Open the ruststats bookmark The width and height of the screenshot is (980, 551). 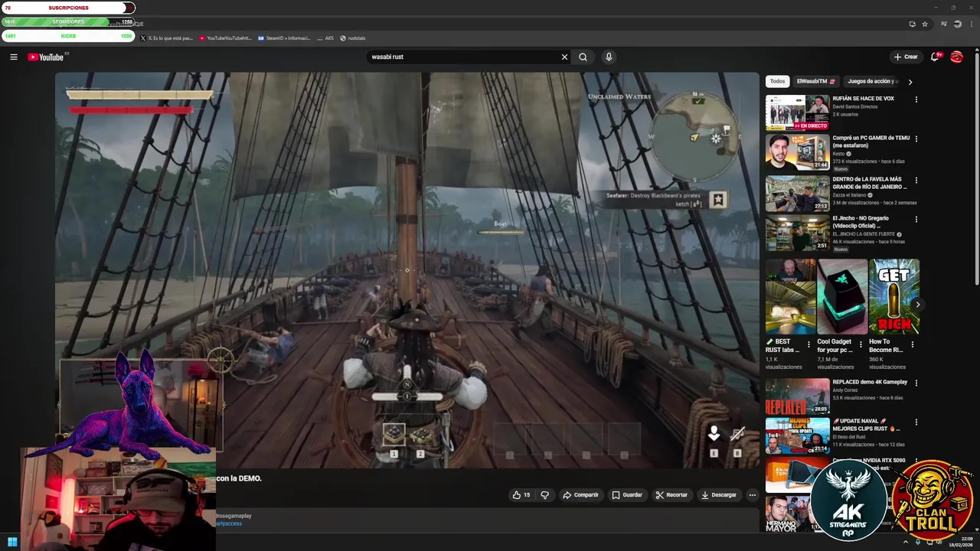[x=353, y=37]
